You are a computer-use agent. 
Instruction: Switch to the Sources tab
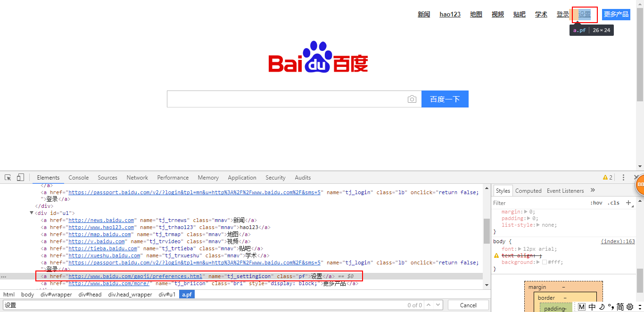tap(107, 178)
